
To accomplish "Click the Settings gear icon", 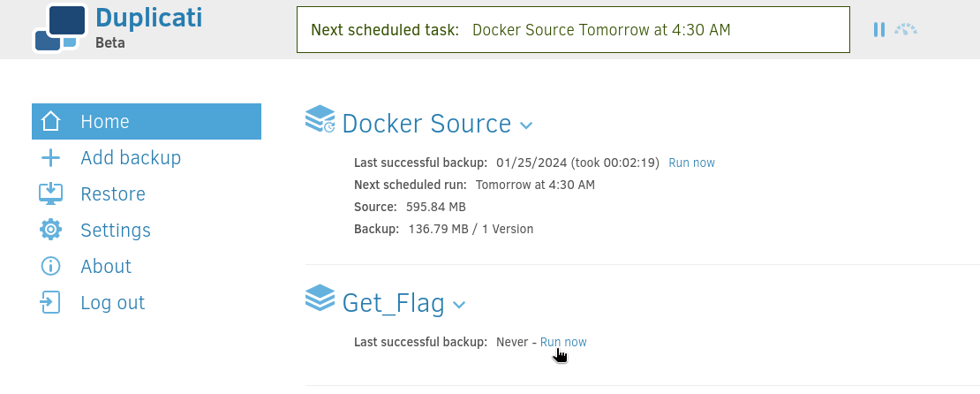I will 50,231.
